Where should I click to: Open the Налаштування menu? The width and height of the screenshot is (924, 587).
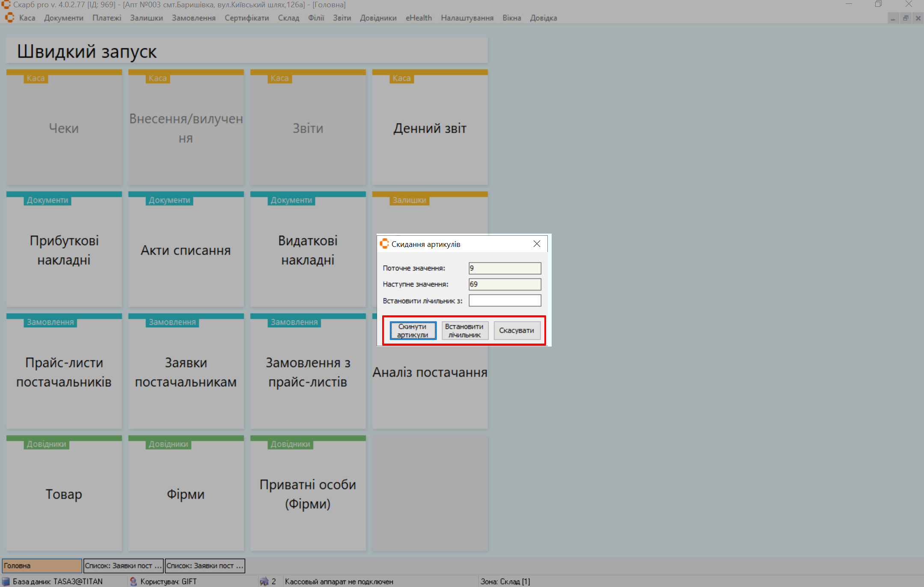[x=467, y=18]
